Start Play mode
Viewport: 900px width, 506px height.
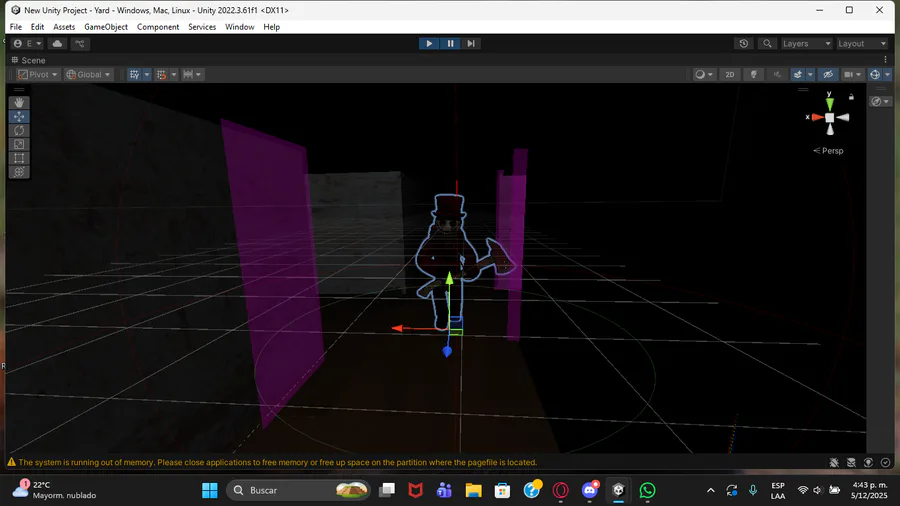pos(429,44)
